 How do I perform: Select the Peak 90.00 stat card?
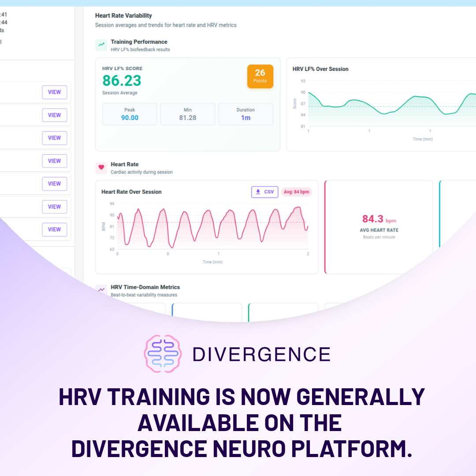(130, 114)
